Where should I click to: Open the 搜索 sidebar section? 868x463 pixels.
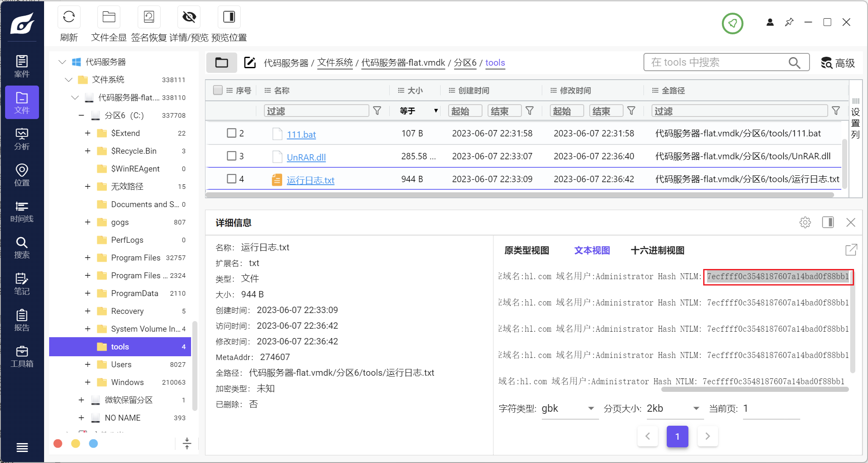pyautogui.click(x=22, y=247)
